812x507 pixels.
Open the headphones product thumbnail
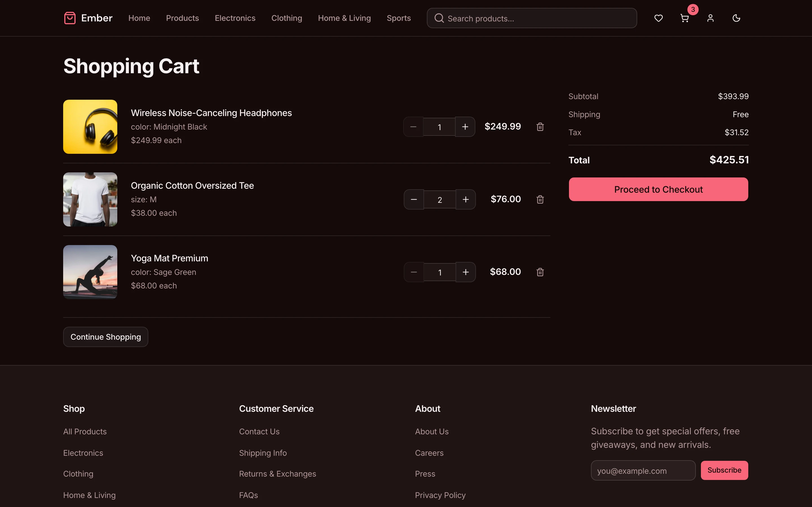click(x=90, y=126)
